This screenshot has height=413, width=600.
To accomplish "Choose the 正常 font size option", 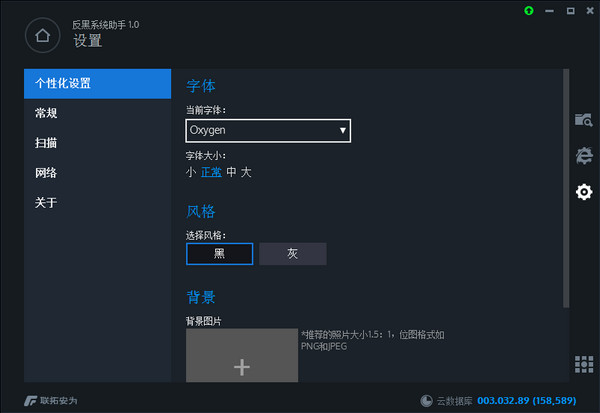I will (211, 172).
